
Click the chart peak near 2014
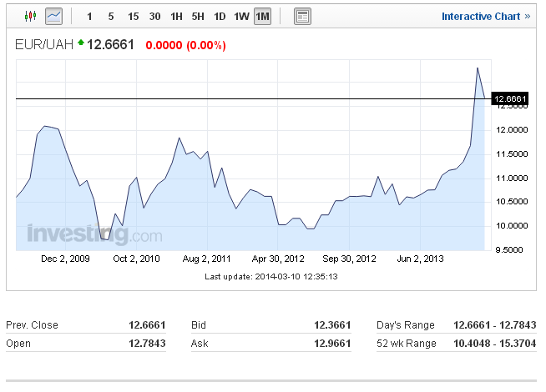click(x=478, y=68)
